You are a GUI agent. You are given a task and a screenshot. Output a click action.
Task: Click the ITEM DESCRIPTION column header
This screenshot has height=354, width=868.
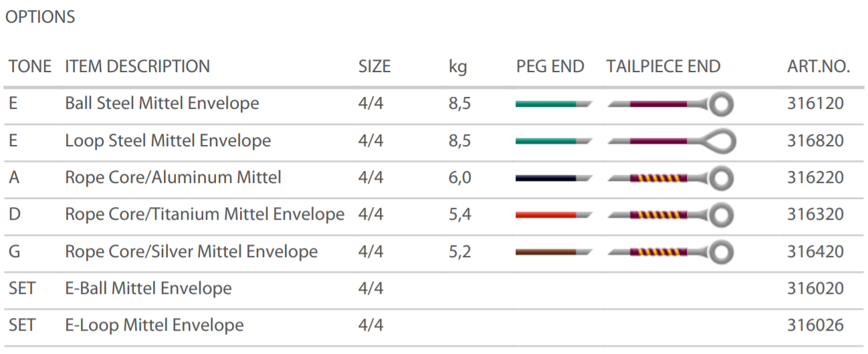click(x=137, y=67)
